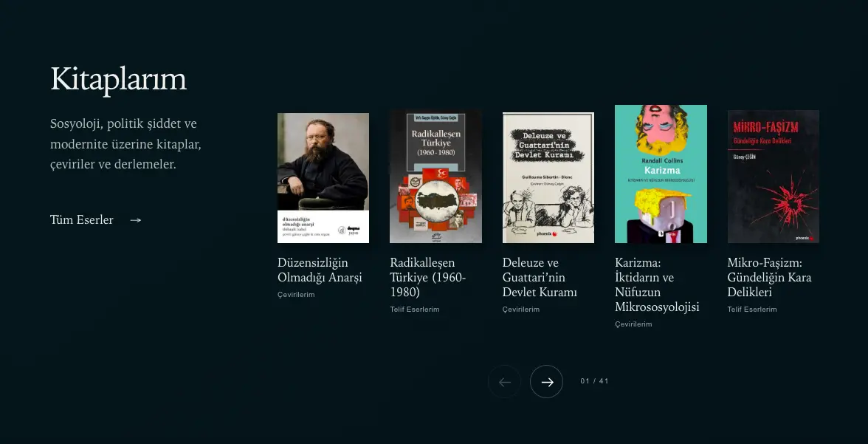The height and width of the screenshot is (444, 868).
Task: Open the Radikalleşen Türkiye (1960-1980) title link
Action: tap(428, 277)
